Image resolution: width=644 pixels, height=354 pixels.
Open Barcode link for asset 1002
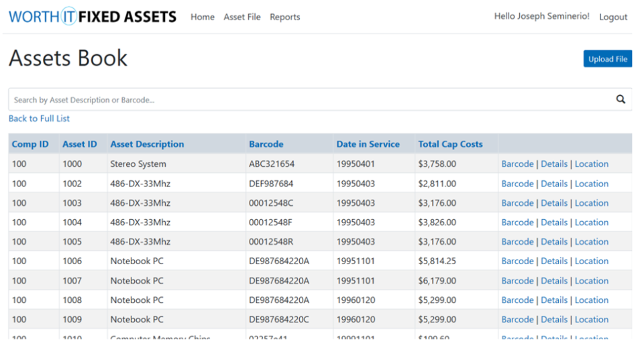point(517,184)
